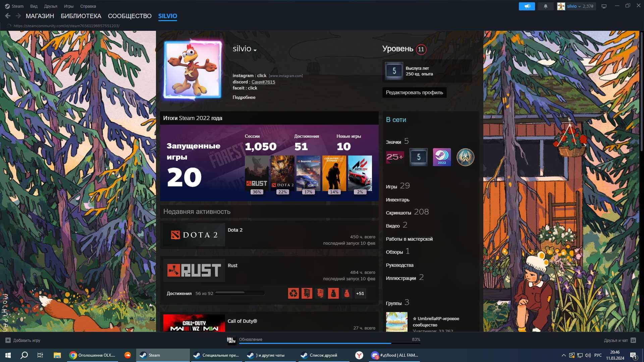Select the SILVIO tab
This screenshot has height=362, width=644.
pyautogui.click(x=168, y=16)
